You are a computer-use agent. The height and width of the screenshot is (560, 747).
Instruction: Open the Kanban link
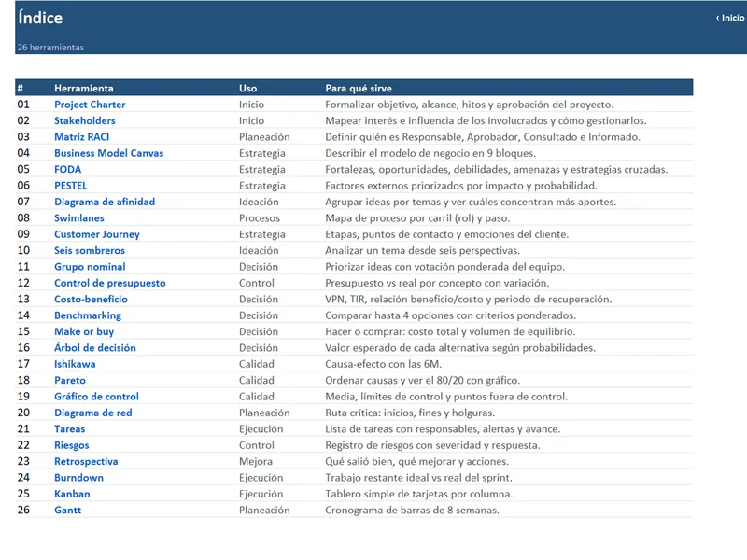click(x=72, y=493)
